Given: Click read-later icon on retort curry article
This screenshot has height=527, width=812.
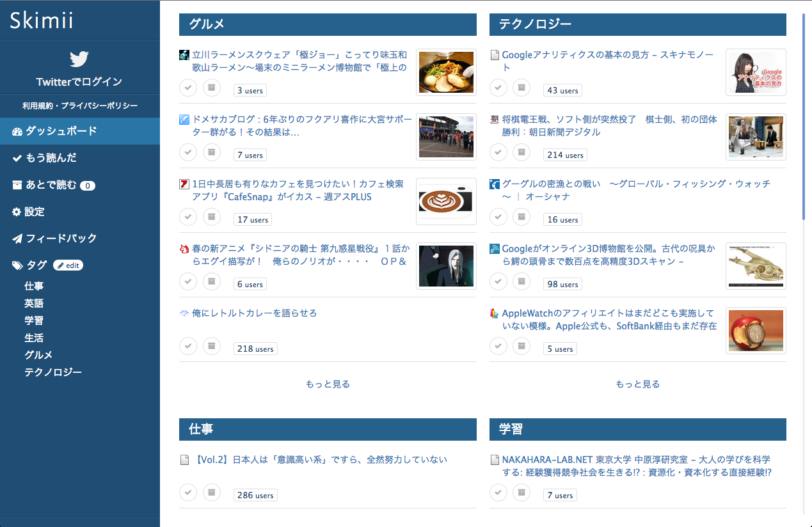Looking at the screenshot, I should click(x=212, y=346).
